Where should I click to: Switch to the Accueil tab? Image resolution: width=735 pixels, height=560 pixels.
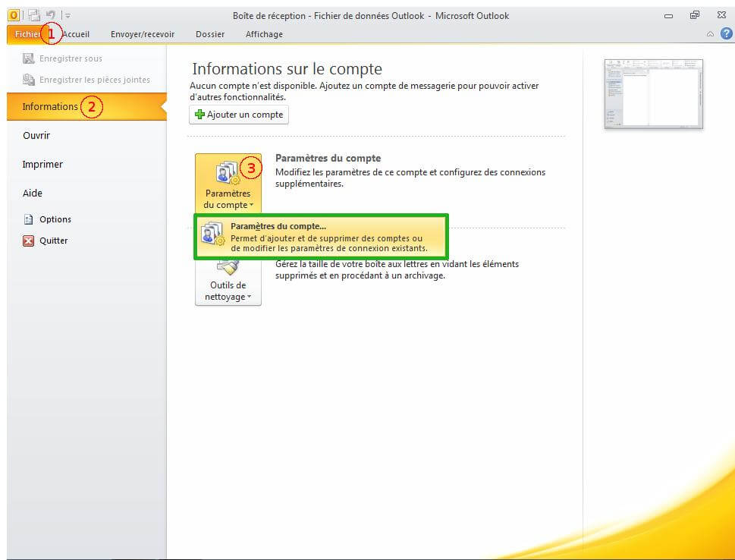click(x=76, y=34)
